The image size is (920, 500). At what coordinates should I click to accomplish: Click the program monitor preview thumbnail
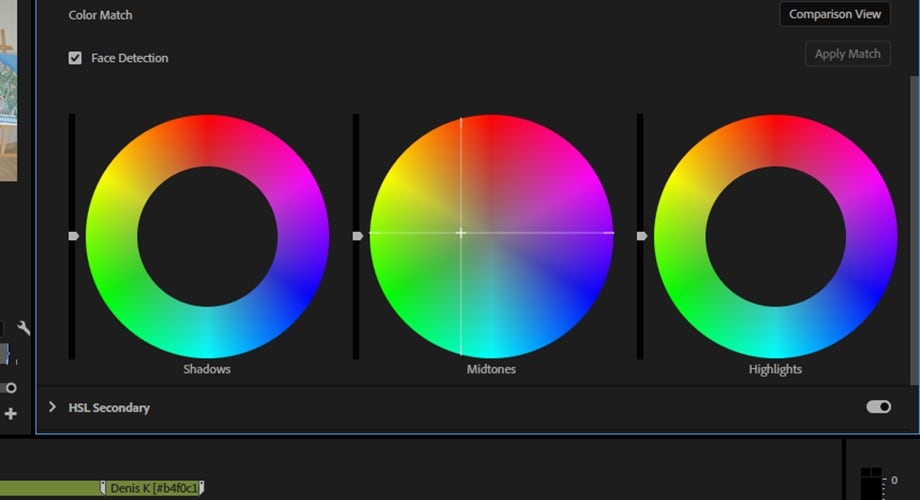tap(8, 91)
